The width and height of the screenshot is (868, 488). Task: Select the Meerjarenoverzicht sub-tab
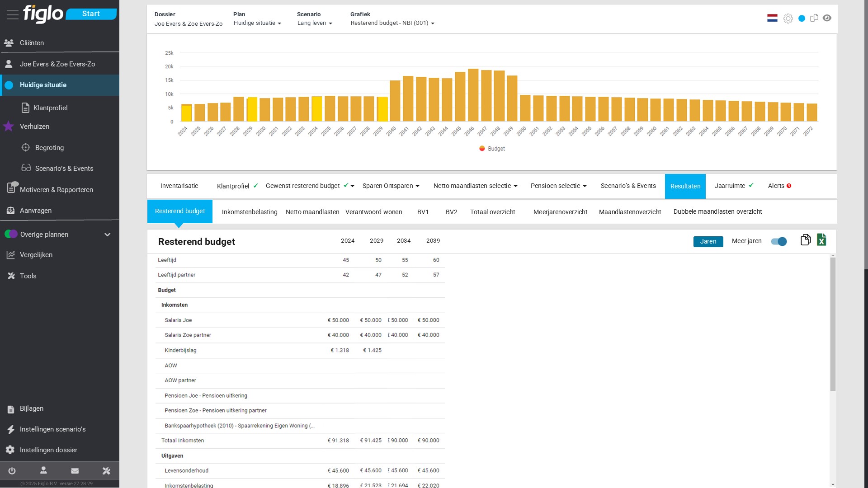560,212
